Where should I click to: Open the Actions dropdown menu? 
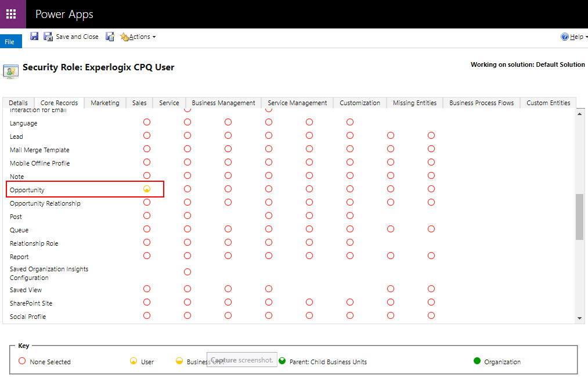[138, 37]
